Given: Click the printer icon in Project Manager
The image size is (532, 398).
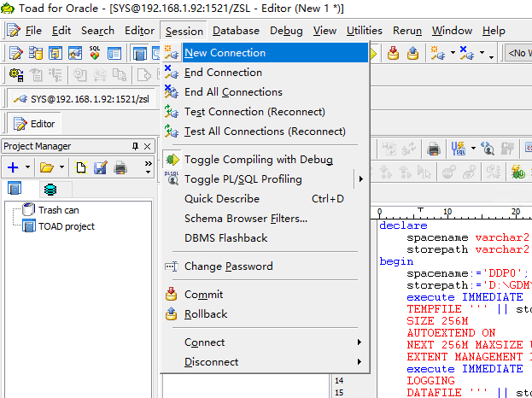Looking at the screenshot, I should tap(120, 167).
